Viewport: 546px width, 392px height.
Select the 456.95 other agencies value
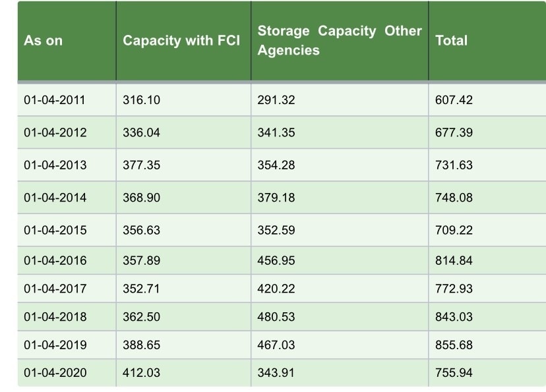[x=276, y=261]
